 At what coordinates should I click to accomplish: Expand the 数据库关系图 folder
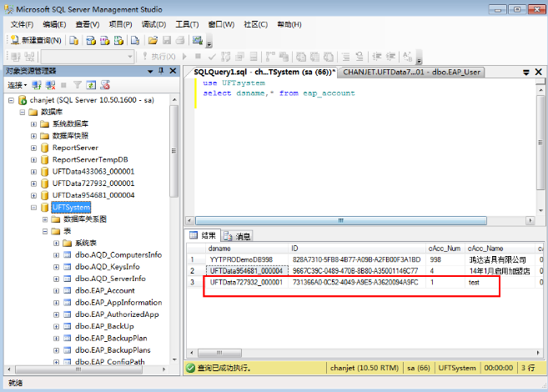coord(45,219)
